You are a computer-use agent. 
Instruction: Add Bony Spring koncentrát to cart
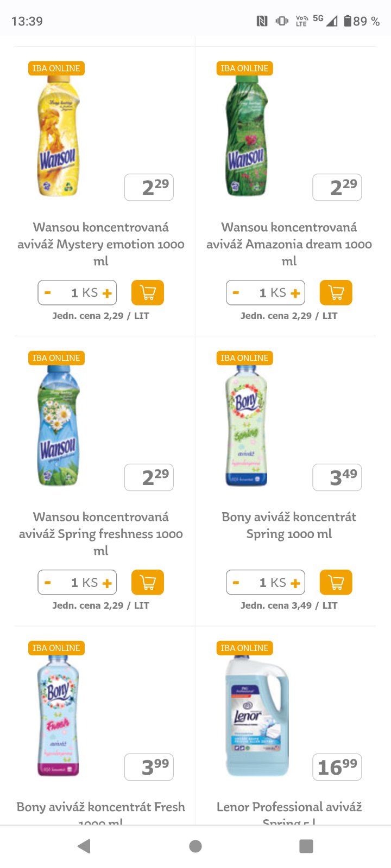[336, 583]
